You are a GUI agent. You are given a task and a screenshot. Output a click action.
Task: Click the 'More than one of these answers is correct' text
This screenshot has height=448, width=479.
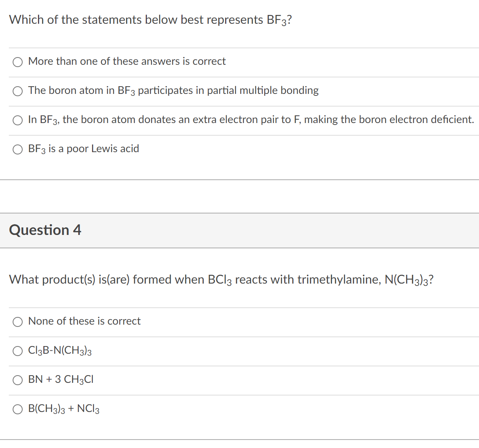(127, 61)
